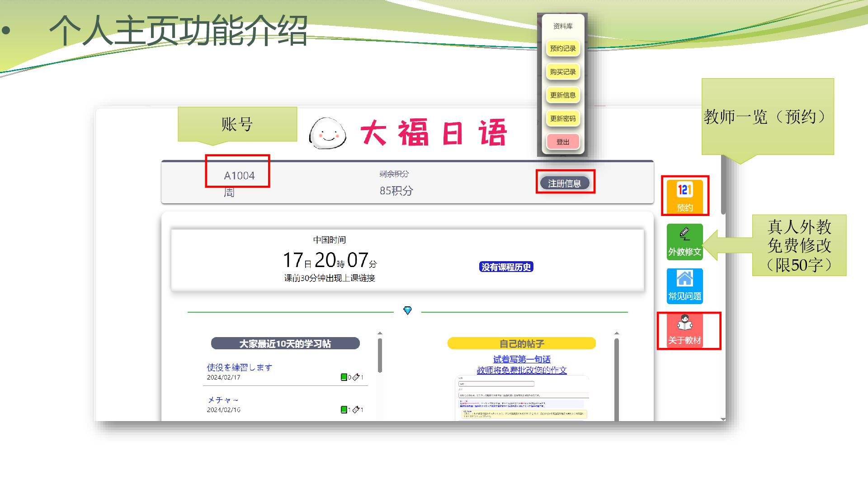
Task: Click the blue diamond divider icon
Action: coord(407,310)
